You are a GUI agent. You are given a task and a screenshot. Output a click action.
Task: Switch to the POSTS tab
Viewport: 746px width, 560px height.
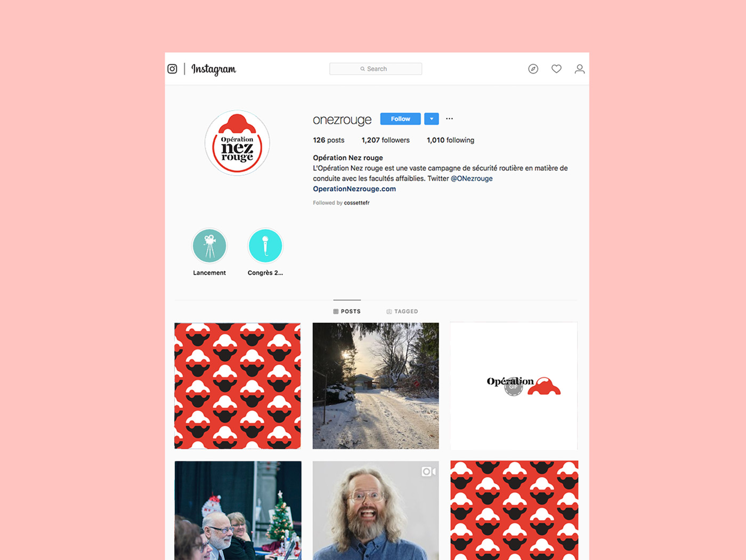pyautogui.click(x=347, y=311)
